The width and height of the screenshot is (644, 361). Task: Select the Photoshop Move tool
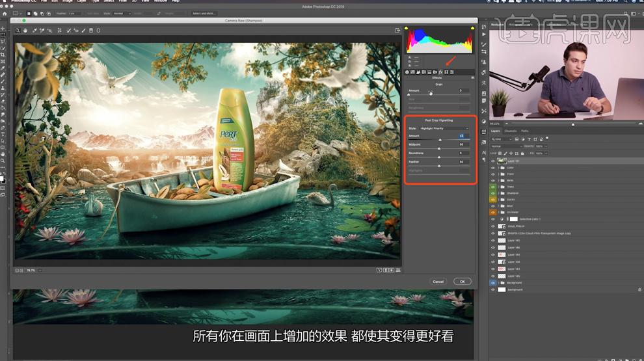pyautogui.click(x=3, y=29)
